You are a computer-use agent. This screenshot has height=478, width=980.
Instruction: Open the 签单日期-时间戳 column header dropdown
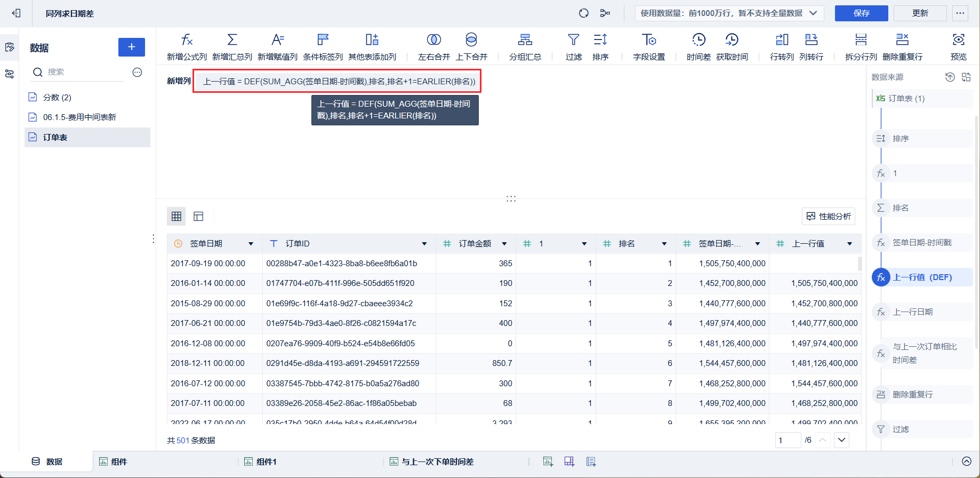758,244
